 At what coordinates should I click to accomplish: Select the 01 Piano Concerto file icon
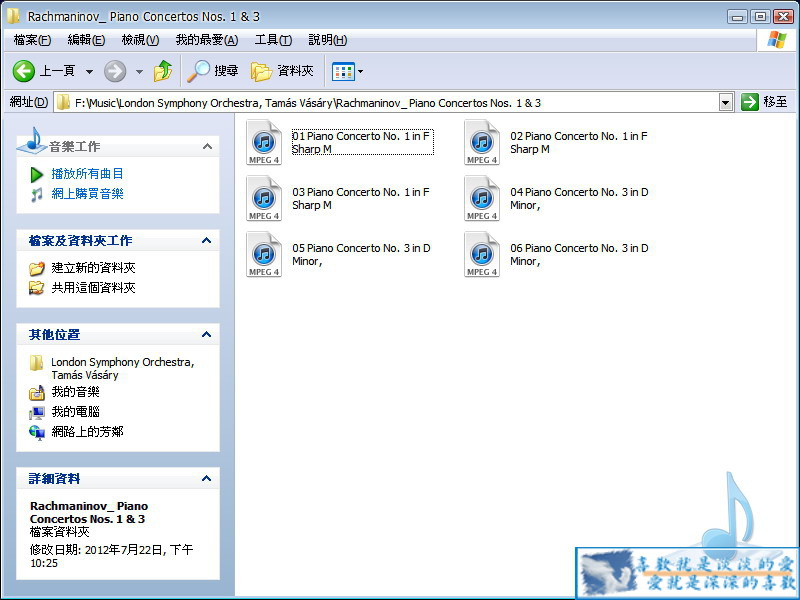(264, 142)
